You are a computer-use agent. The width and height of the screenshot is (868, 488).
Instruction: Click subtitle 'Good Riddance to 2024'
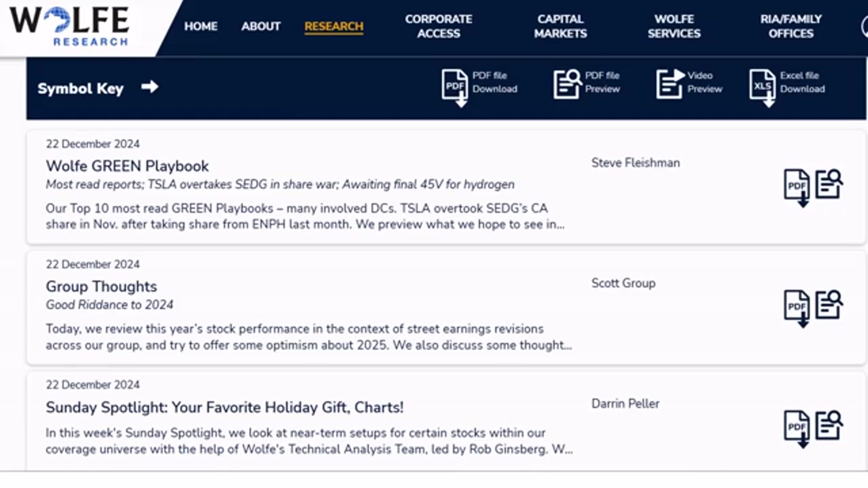pos(109,305)
